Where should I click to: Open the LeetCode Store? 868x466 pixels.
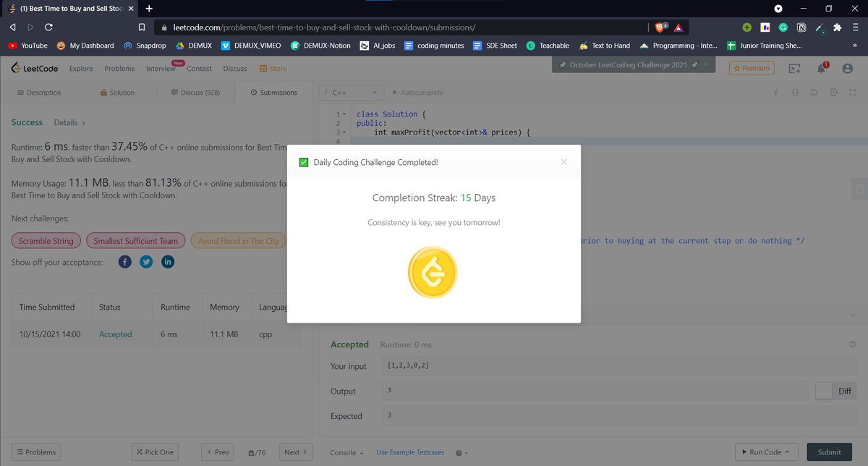point(273,69)
